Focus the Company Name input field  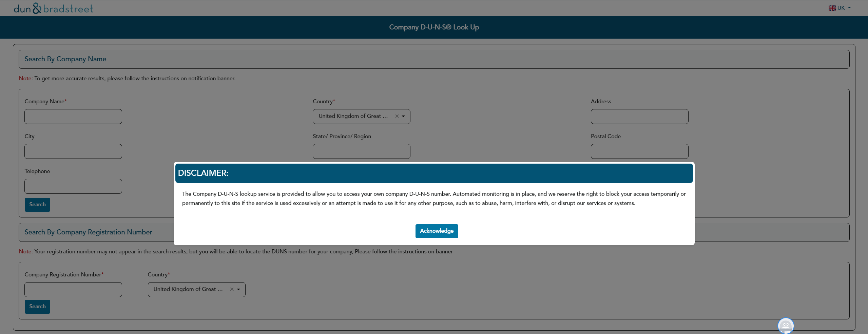click(73, 117)
